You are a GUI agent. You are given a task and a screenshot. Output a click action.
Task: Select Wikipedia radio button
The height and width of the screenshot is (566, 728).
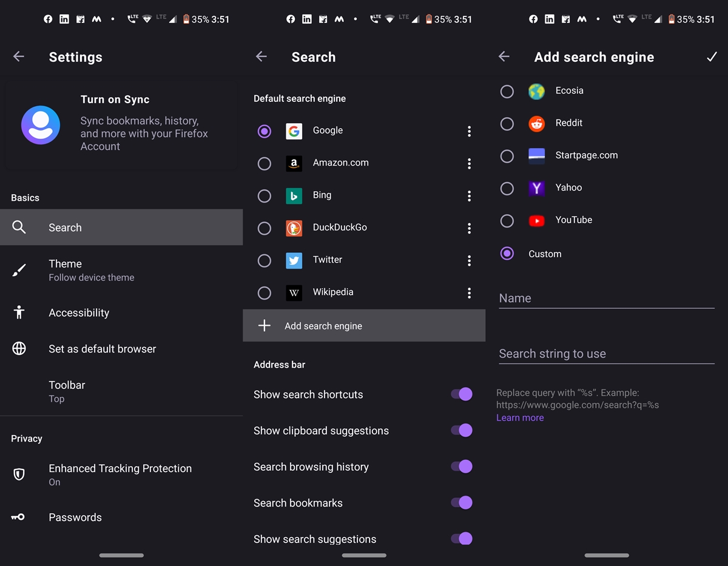[265, 293]
